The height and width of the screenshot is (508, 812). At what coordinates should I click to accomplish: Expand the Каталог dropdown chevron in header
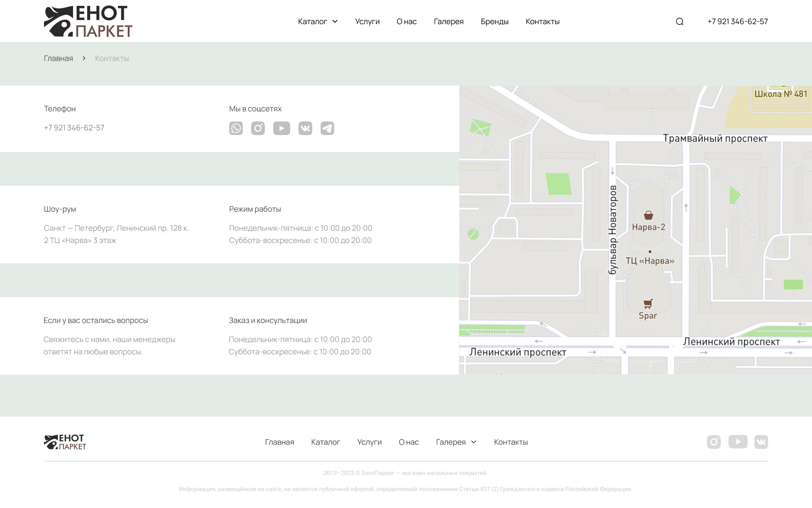(x=335, y=22)
